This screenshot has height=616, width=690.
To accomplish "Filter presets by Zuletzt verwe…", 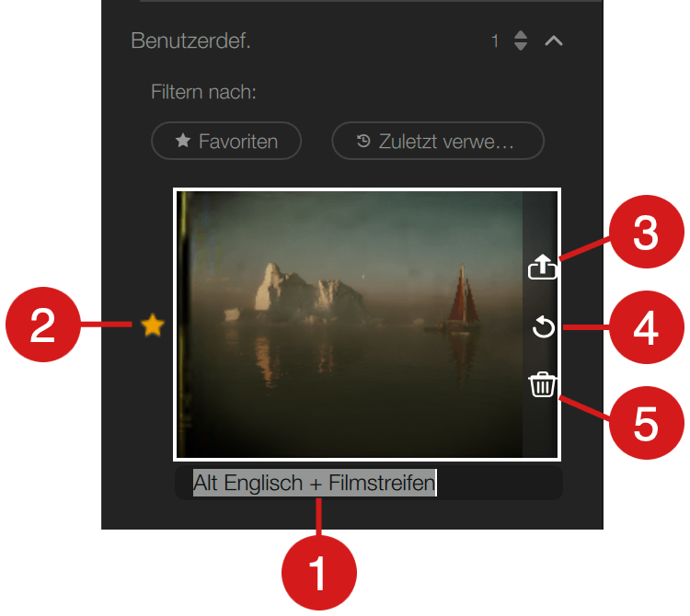I will click(x=438, y=141).
